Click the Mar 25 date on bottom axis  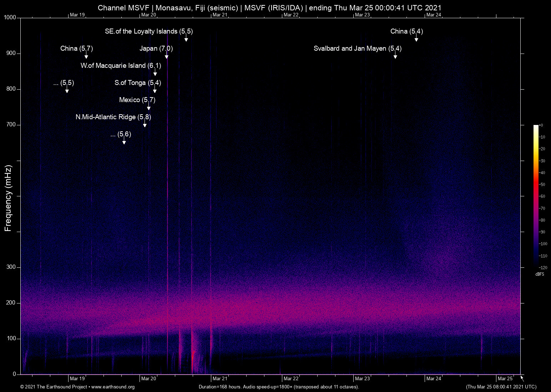tap(505, 378)
